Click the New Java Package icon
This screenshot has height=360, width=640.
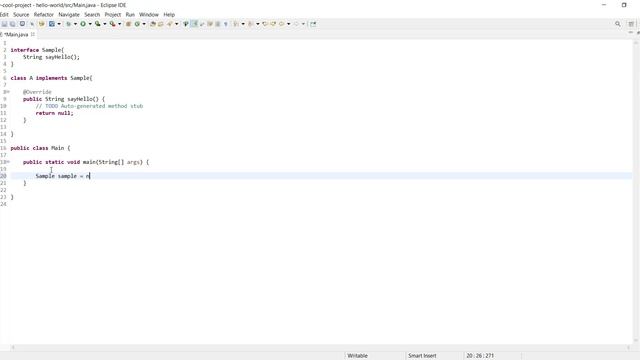128,24
